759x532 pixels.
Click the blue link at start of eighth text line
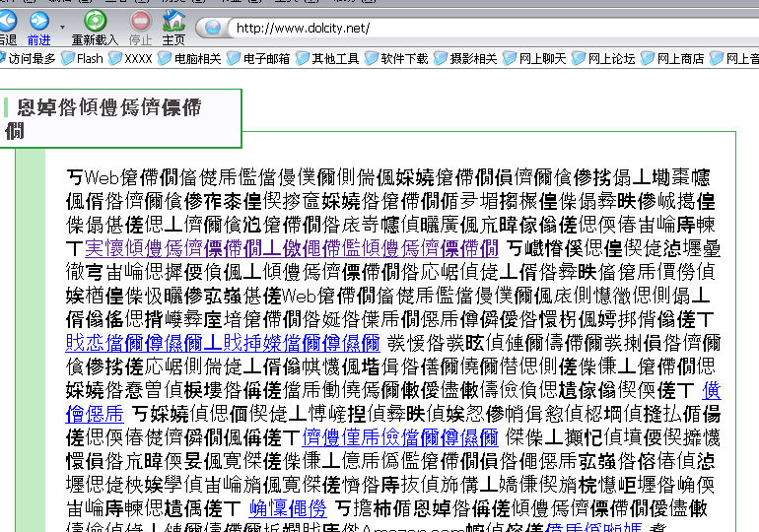coord(223,343)
